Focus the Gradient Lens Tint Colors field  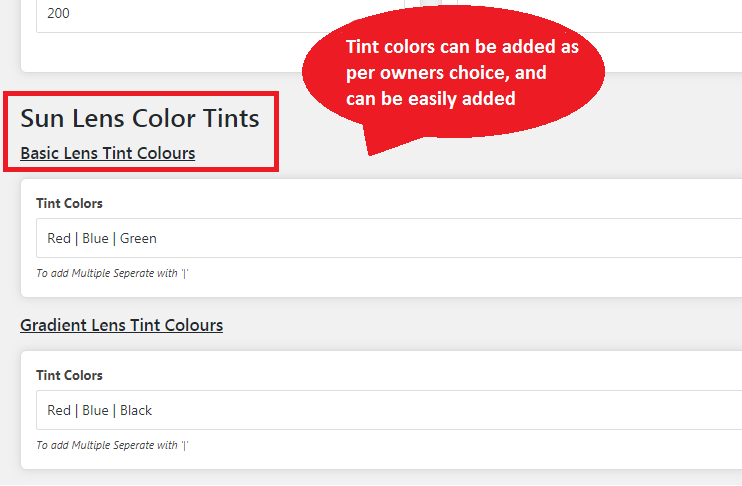tap(389, 410)
